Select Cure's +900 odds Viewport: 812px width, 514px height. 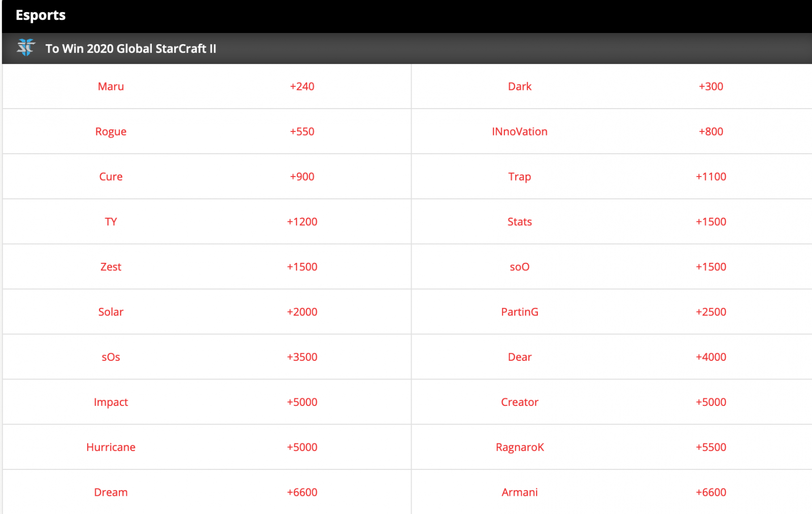tap(302, 177)
